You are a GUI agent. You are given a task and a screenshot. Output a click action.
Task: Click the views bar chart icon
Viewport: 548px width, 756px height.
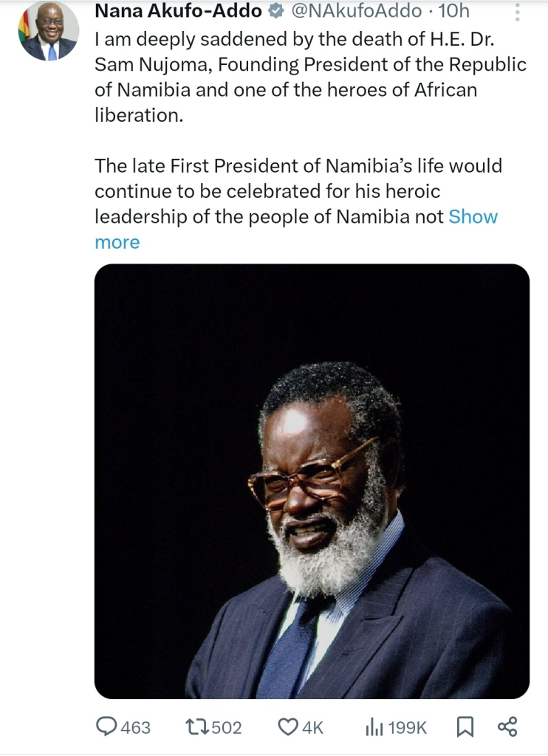tap(374, 727)
